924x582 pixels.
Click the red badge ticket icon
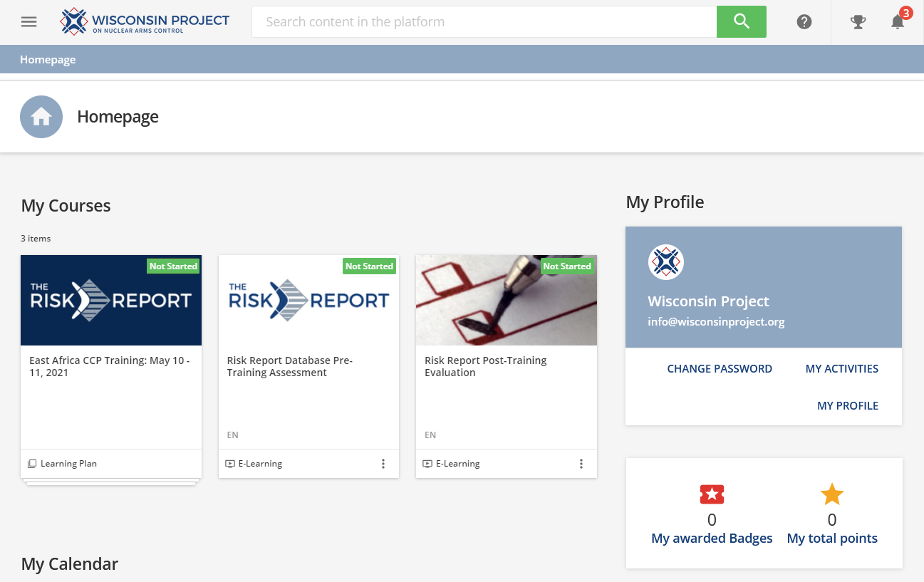pos(712,494)
